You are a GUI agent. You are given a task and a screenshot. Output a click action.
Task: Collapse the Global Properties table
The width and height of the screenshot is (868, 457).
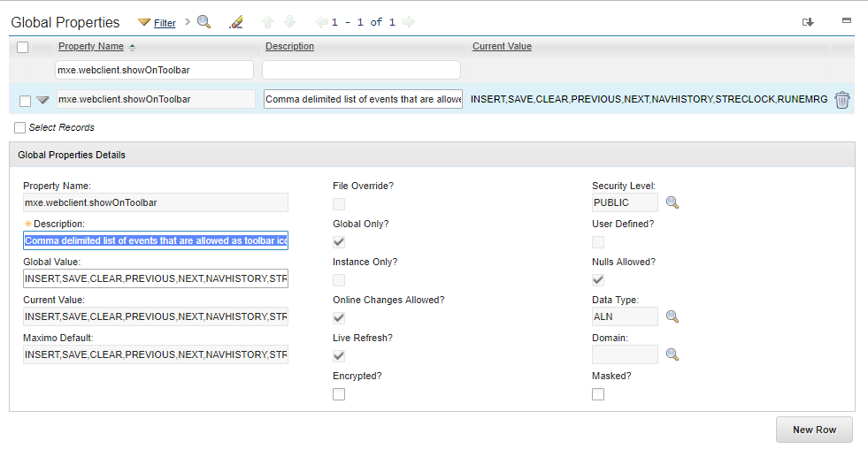click(x=847, y=20)
